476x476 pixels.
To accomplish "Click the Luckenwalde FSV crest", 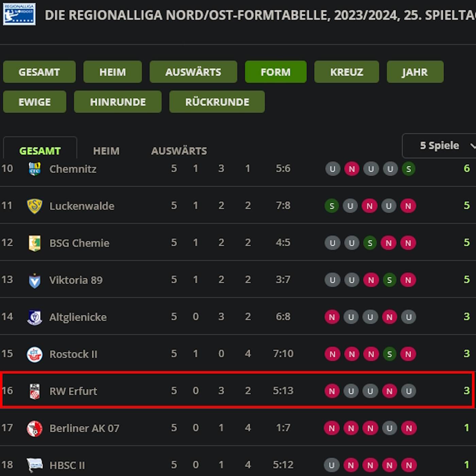I will [x=34, y=206].
